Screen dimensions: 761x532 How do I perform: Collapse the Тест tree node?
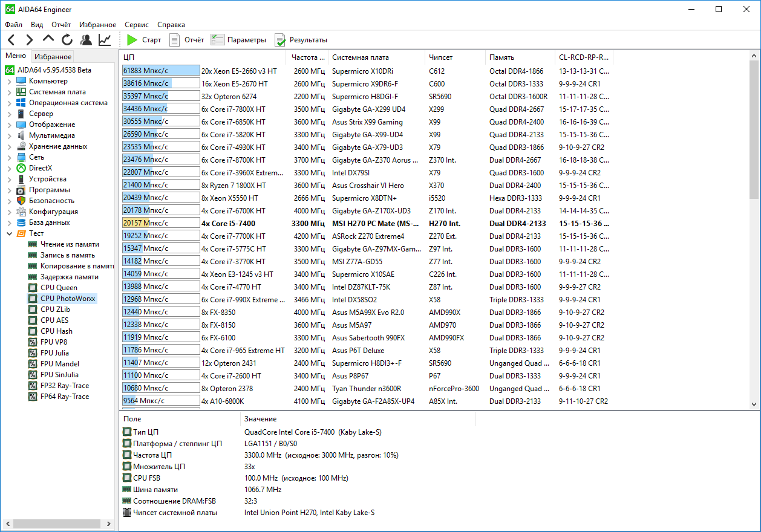click(x=9, y=233)
